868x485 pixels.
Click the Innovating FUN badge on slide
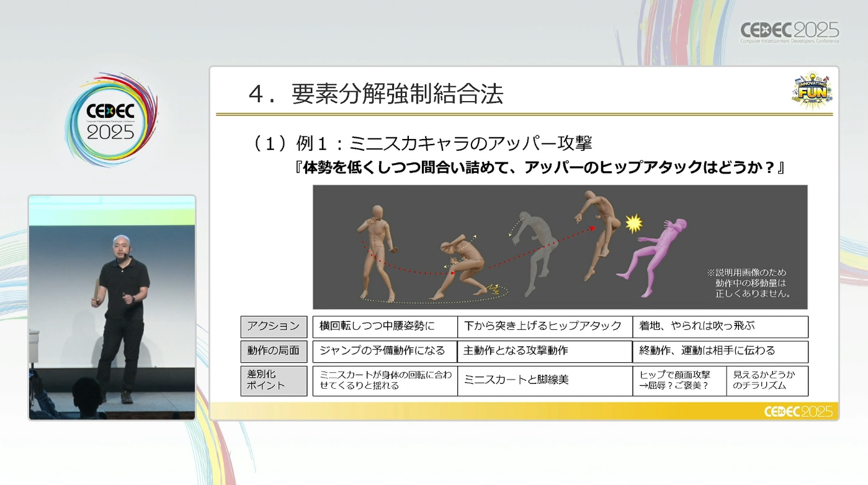point(812,91)
